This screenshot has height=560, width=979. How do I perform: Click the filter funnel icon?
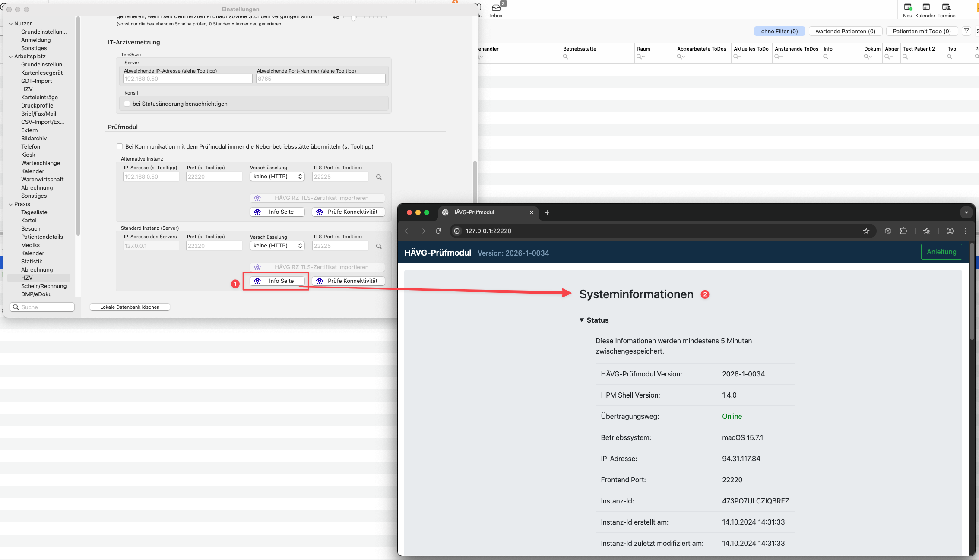967,31
